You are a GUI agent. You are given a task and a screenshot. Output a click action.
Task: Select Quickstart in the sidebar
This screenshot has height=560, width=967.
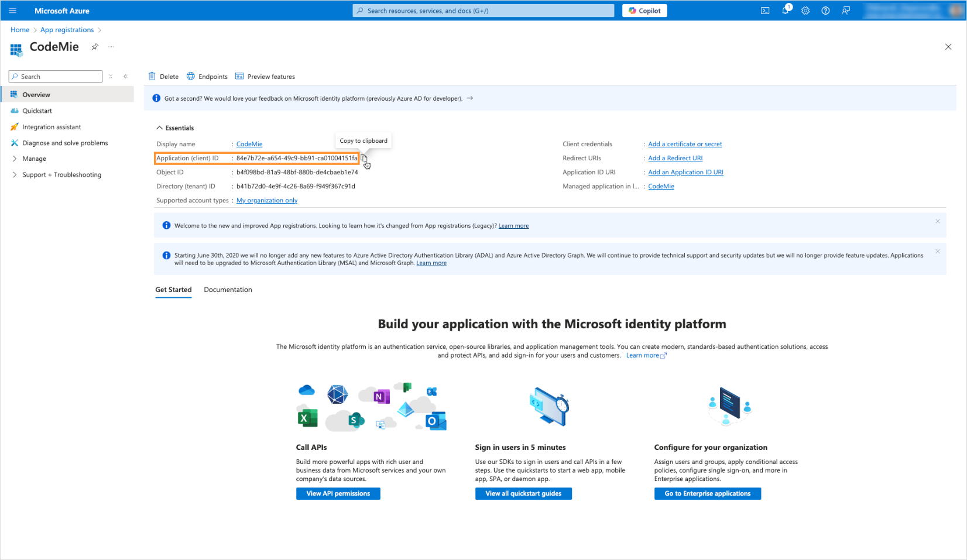37,111
